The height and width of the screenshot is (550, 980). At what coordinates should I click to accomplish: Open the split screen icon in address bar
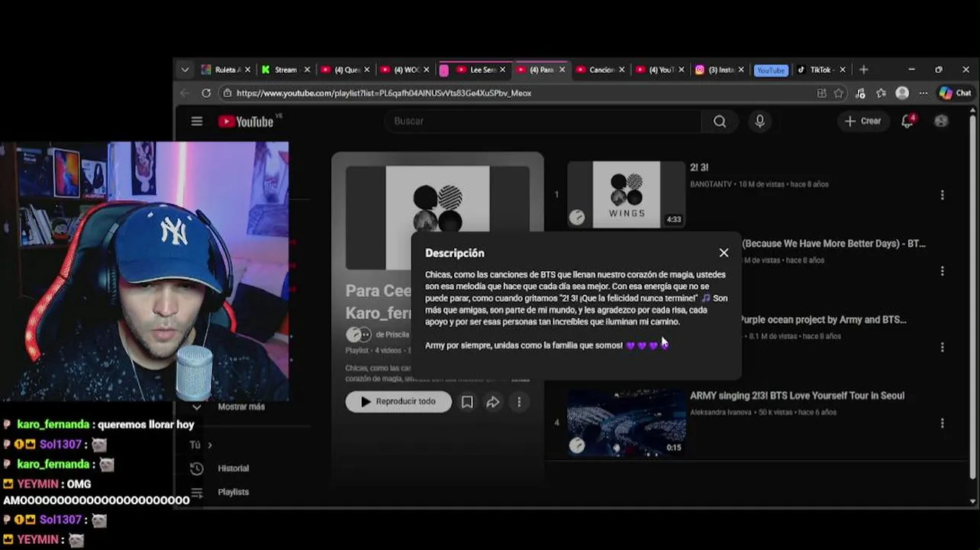click(821, 93)
